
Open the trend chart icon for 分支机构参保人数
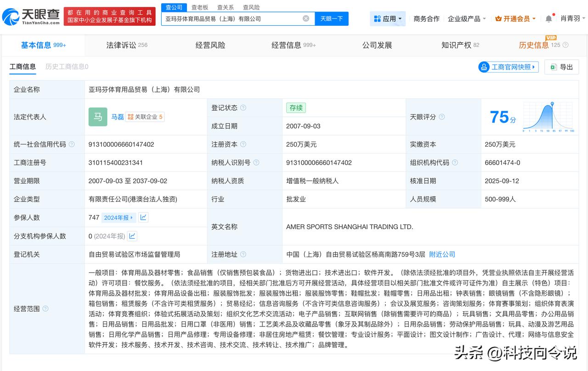tap(132, 236)
